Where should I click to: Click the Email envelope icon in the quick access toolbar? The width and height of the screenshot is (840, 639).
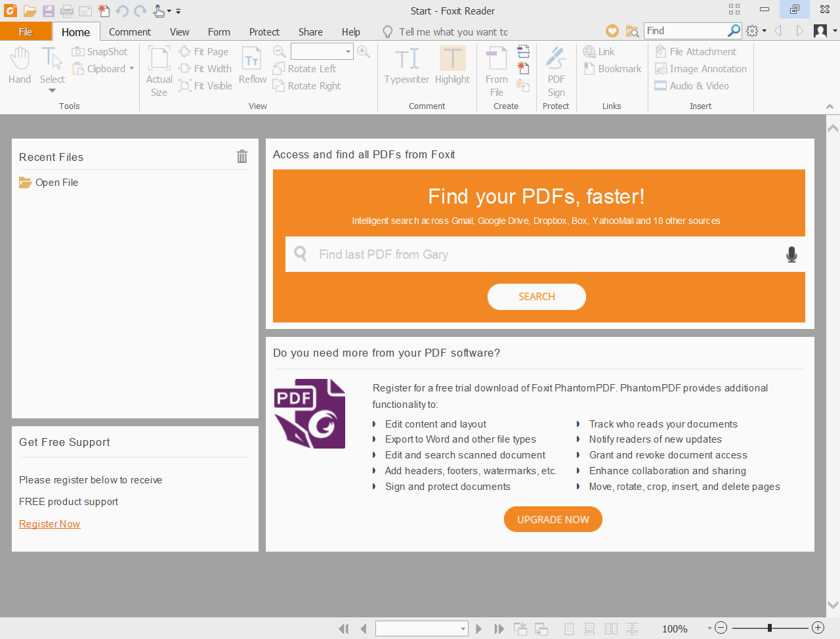tap(85, 11)
